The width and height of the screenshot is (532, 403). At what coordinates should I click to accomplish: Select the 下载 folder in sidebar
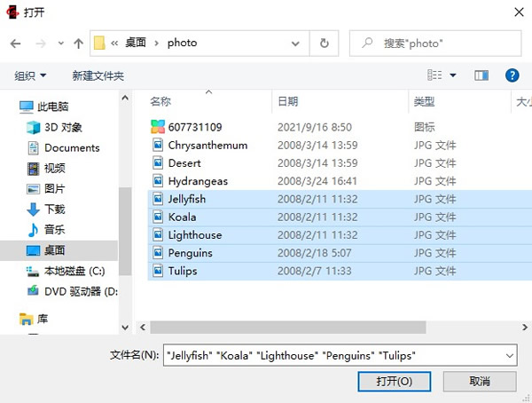pos(55,209)
